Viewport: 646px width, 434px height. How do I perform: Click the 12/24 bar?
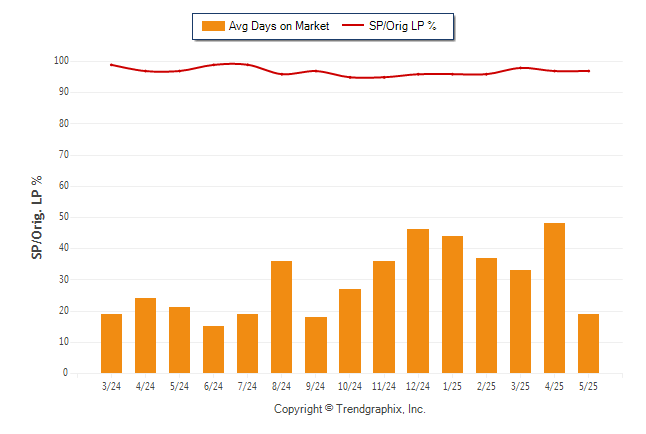(x=418, y=301)
